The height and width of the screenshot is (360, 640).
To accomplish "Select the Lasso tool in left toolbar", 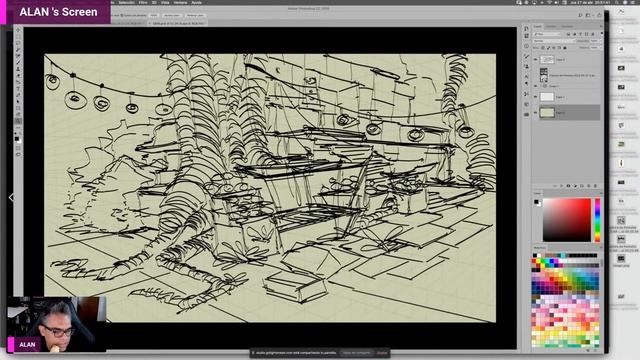I will [18, 43].
